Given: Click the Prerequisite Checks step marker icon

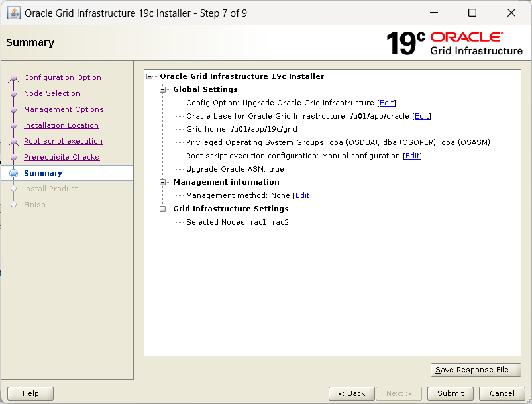Looking at the screenshot, I should (x=13, y=158).
